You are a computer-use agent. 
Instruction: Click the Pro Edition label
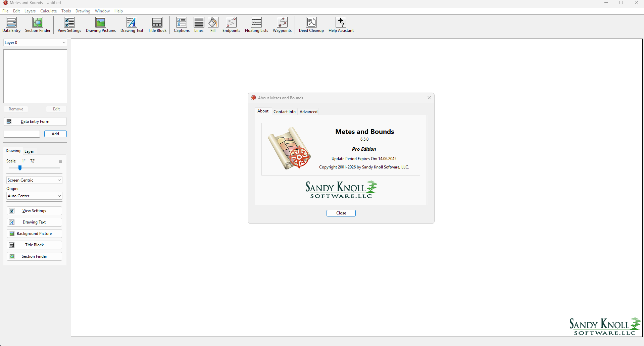click(x=364, y=149)
